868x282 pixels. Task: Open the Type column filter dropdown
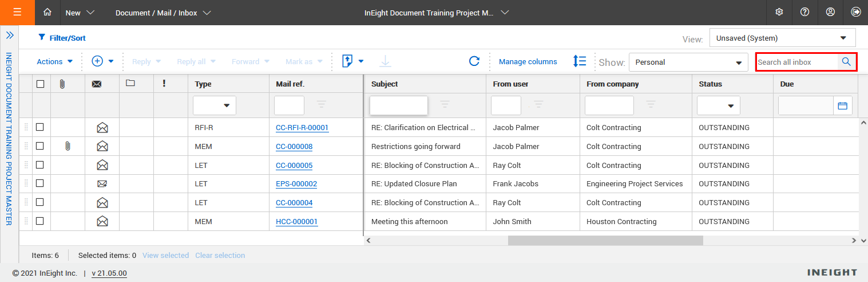coord(215,105)
